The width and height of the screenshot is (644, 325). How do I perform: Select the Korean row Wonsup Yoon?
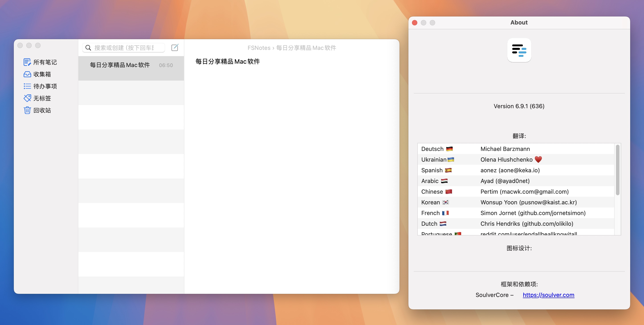[516, 202]
